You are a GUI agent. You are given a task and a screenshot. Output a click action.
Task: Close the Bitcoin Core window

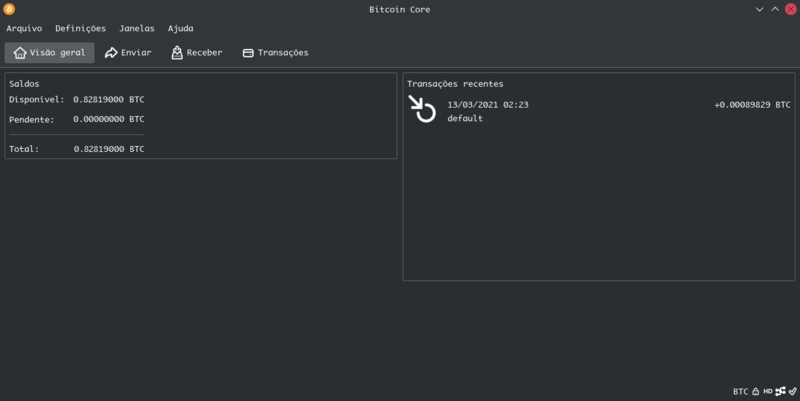point(791,9)
